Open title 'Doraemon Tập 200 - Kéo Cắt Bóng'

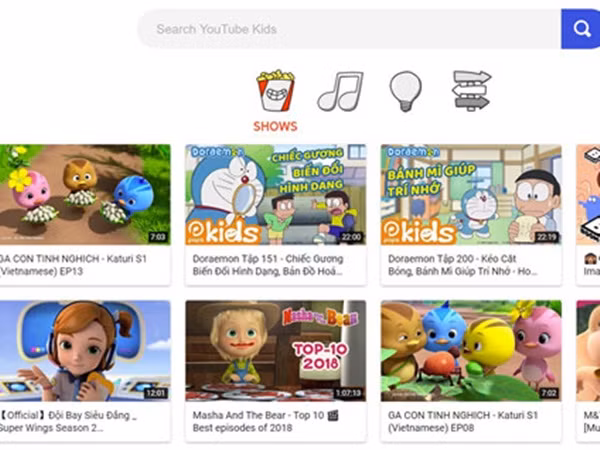[x=463, y=265]
